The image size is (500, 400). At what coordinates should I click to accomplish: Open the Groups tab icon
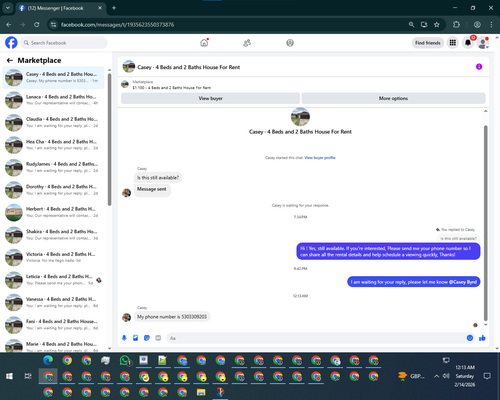(290, 43)
